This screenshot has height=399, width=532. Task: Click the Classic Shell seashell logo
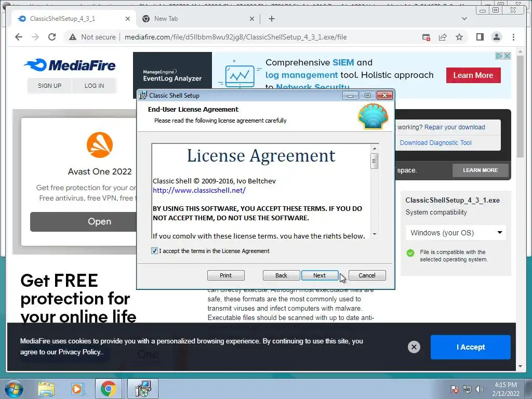(373, 116)
